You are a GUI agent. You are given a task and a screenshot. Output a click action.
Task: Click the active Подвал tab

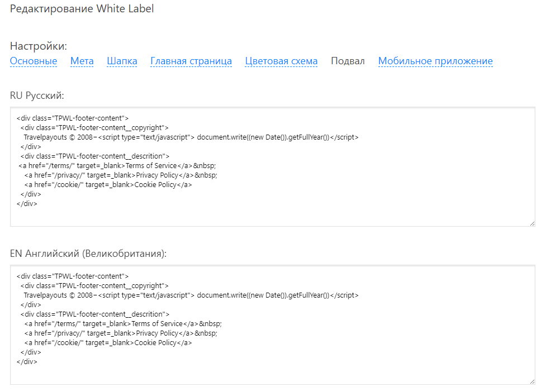point(348,61)
